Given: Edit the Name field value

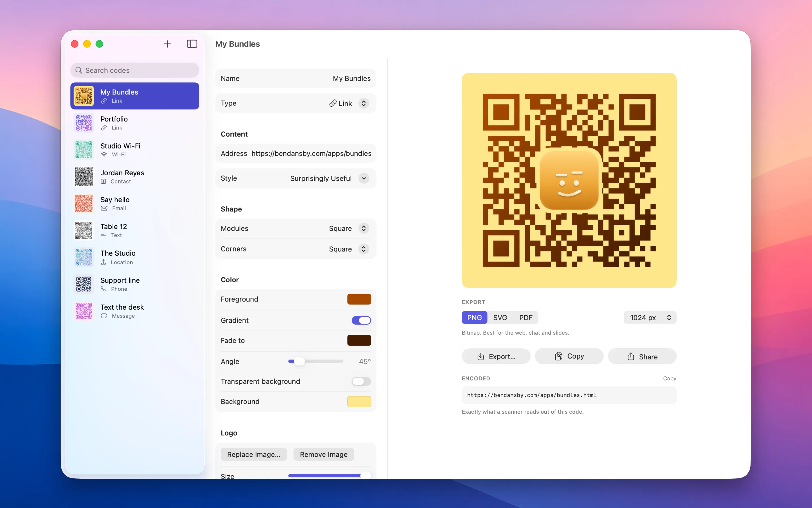Looking at the screenshot, I should (x=352, y=78).
